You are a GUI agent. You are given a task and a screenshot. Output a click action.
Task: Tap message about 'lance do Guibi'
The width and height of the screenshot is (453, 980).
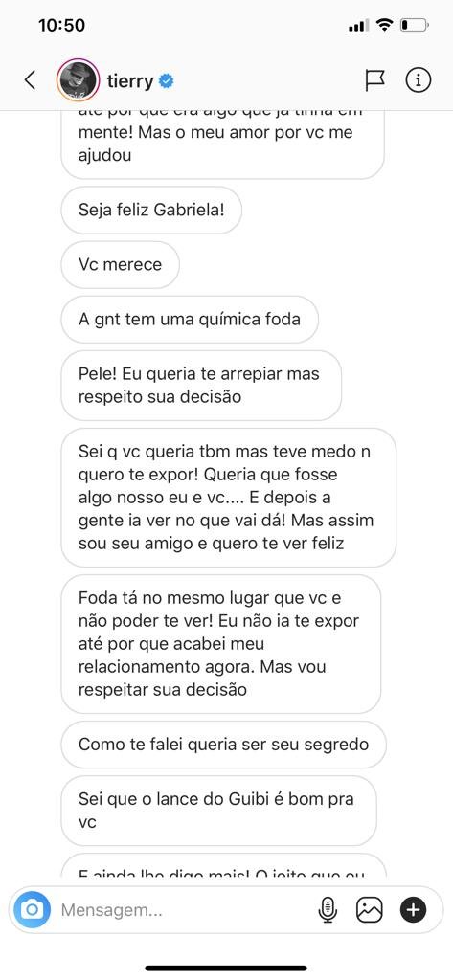(219, 811)
